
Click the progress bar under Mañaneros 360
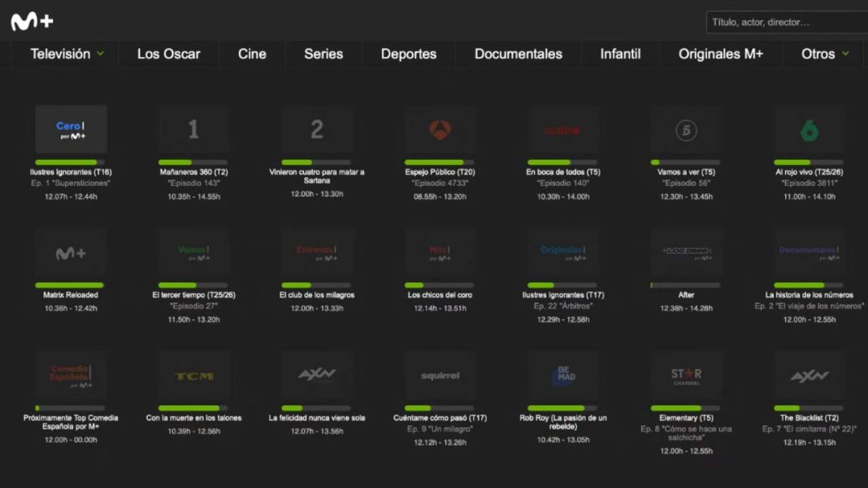coord(193,162)
